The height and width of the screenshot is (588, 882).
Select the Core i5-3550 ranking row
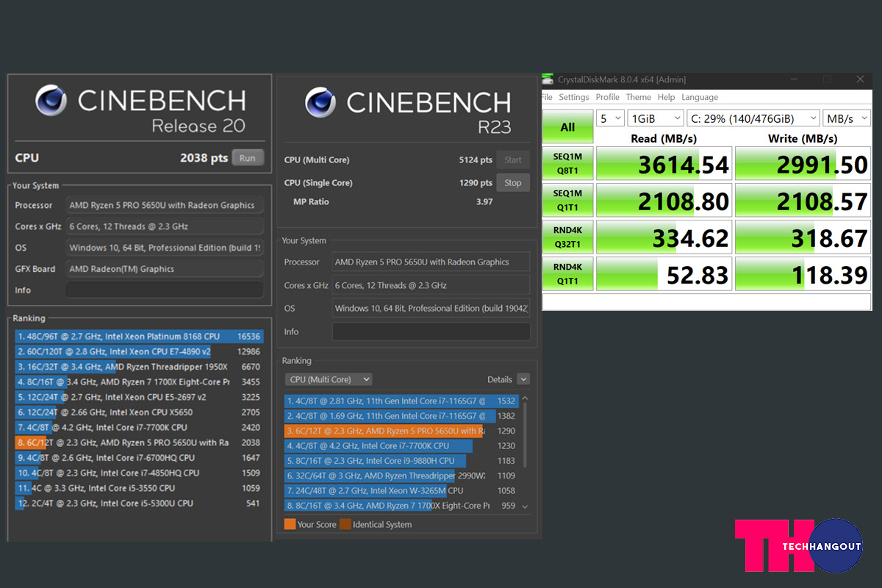coord(138,488)
